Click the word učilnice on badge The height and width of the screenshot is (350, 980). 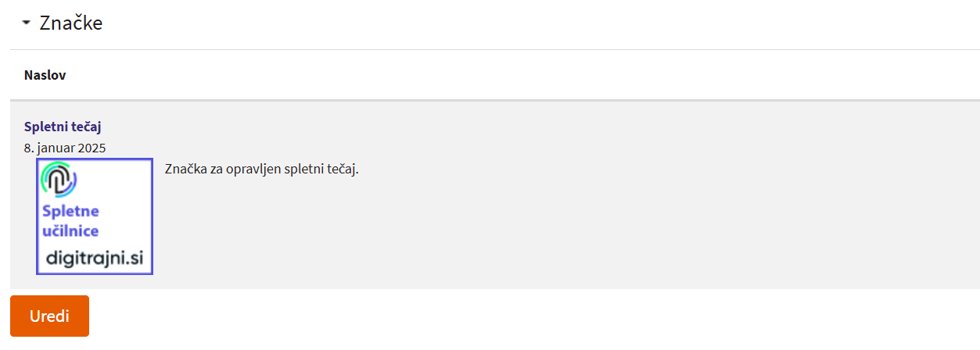(x=70, y=230)
